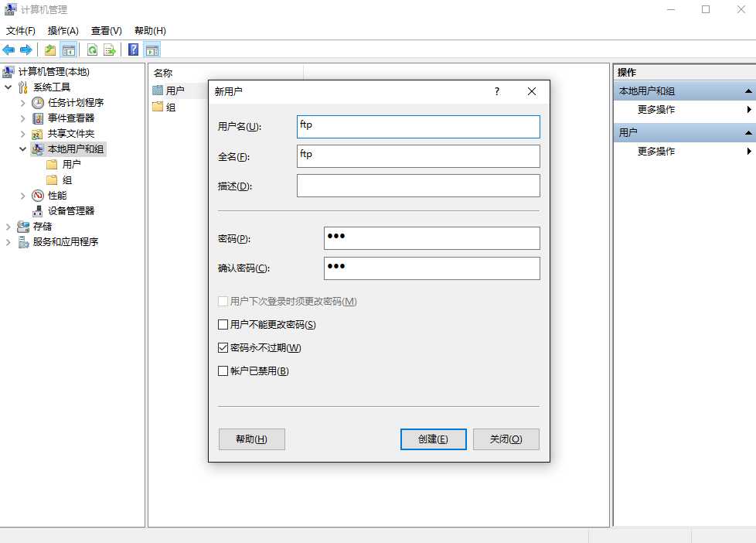Expand the 事件查看器 node

(x=22, y=118)
